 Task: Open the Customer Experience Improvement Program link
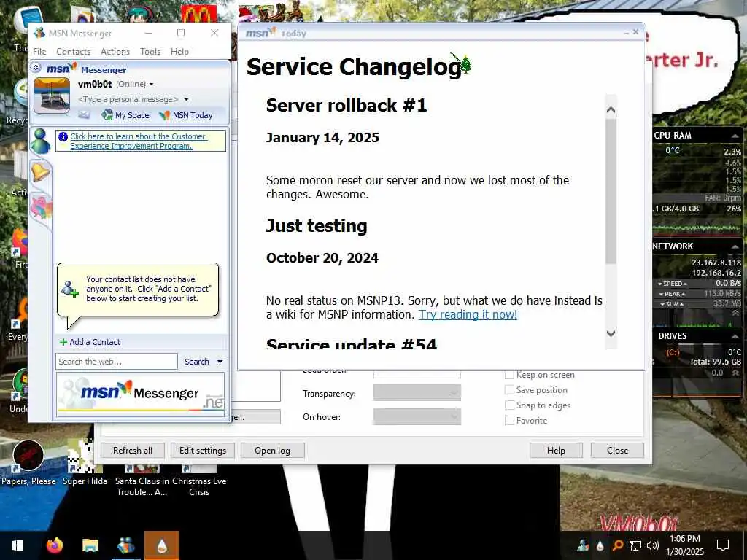(138, 141)
